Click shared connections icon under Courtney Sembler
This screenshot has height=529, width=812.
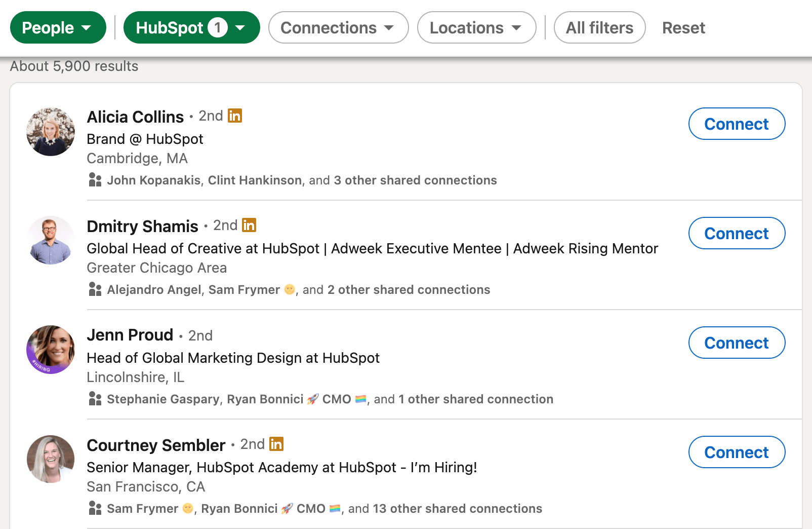point(95,508)
